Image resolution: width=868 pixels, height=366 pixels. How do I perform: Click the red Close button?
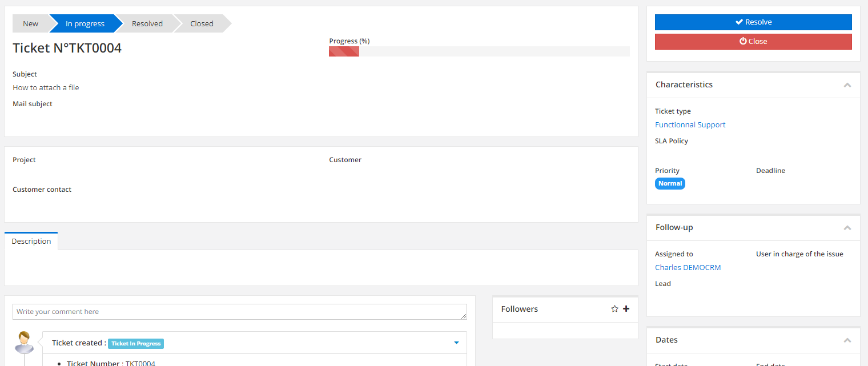[753, 42]
